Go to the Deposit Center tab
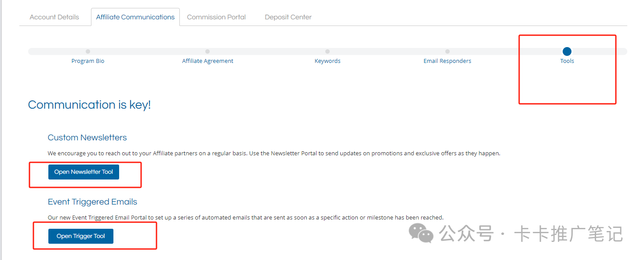The width and height of the screenshot is (644, 260). coord(288,17)
